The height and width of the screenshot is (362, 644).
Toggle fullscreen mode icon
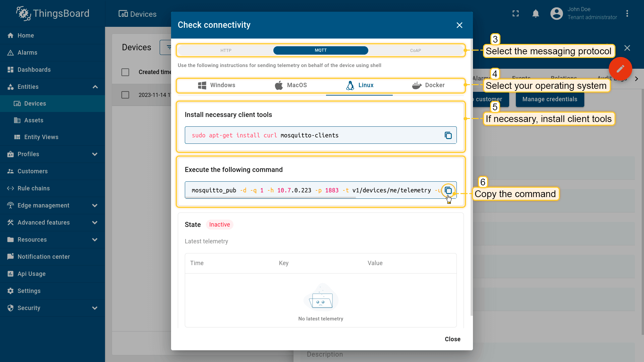click(516, 14)
